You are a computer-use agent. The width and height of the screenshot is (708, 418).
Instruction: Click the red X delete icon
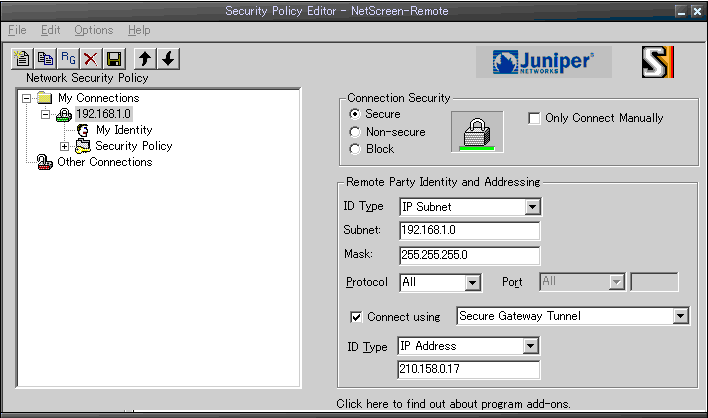click(x=91, y=59)
